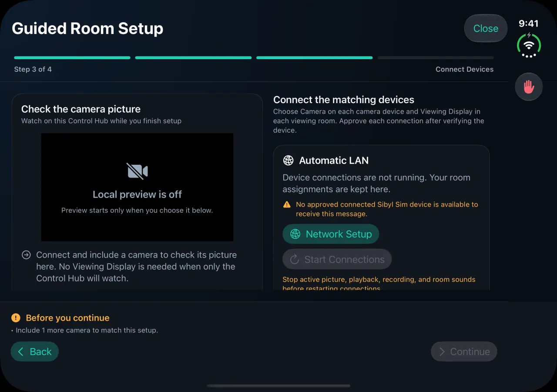Click the 9:41 clock

[529, 23]
